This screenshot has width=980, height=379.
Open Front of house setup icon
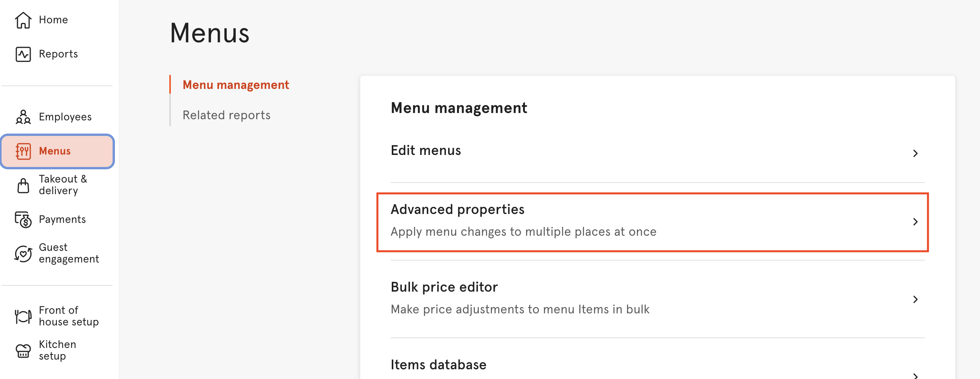(x=23, y=316)
